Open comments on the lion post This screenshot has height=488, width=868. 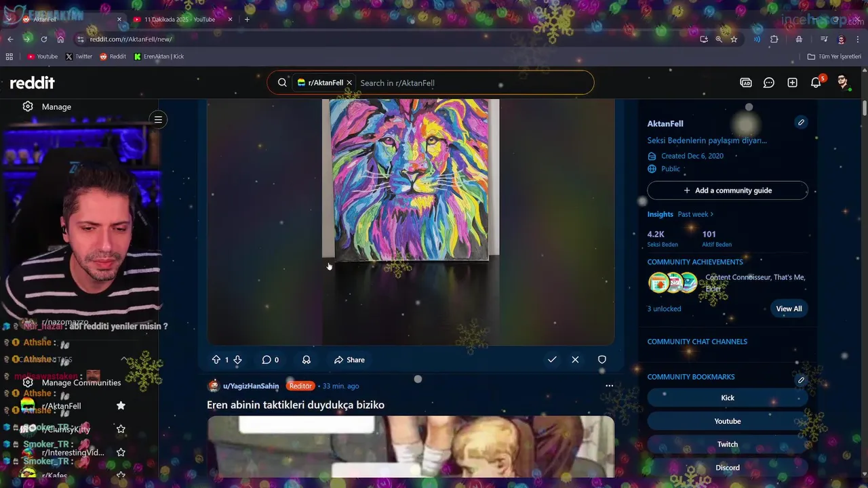point(271,360)
